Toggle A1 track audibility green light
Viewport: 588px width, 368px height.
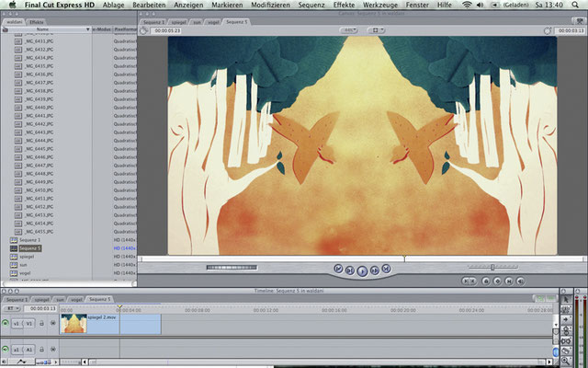pos(5,350)
